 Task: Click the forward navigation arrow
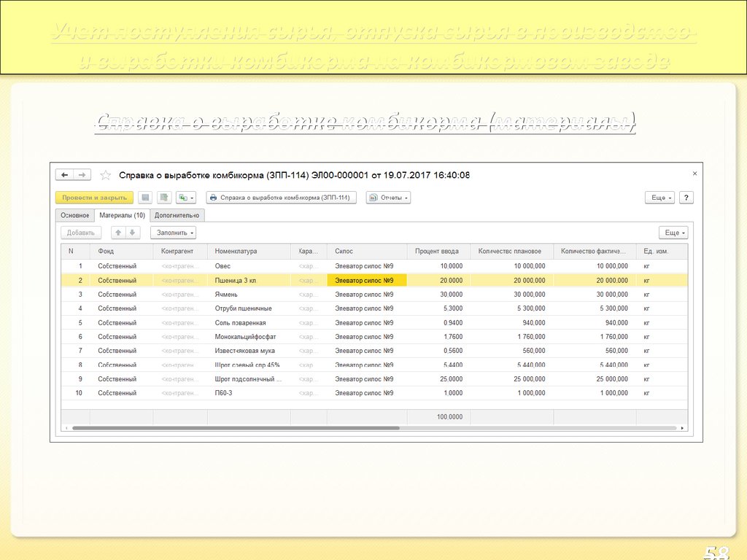[82, 175]
